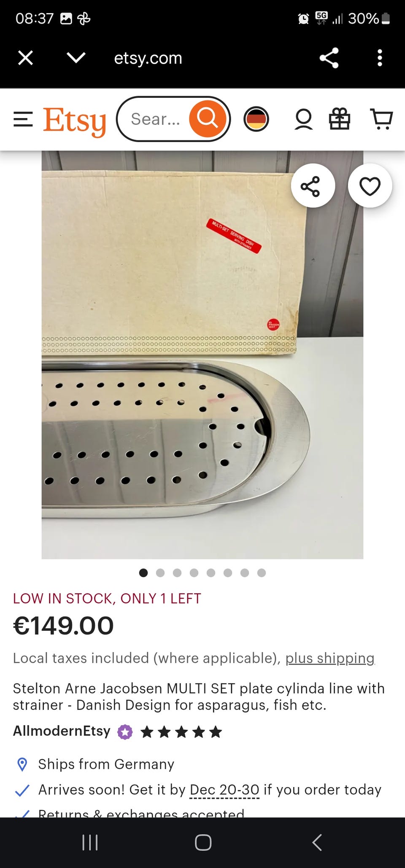Open AllmodernEtsy shop page
Image resolution: width=405 pixels, height=868 pixels.
(x=62, y=731)
